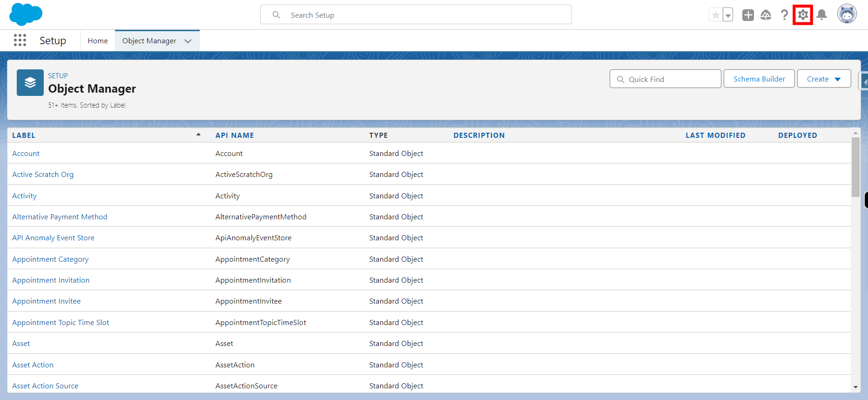Image resolution: width=868 pixels, height=400 pixels.
Task: Open the Help question mark icon
Action: pyautogui.click(x=784, y=15)
